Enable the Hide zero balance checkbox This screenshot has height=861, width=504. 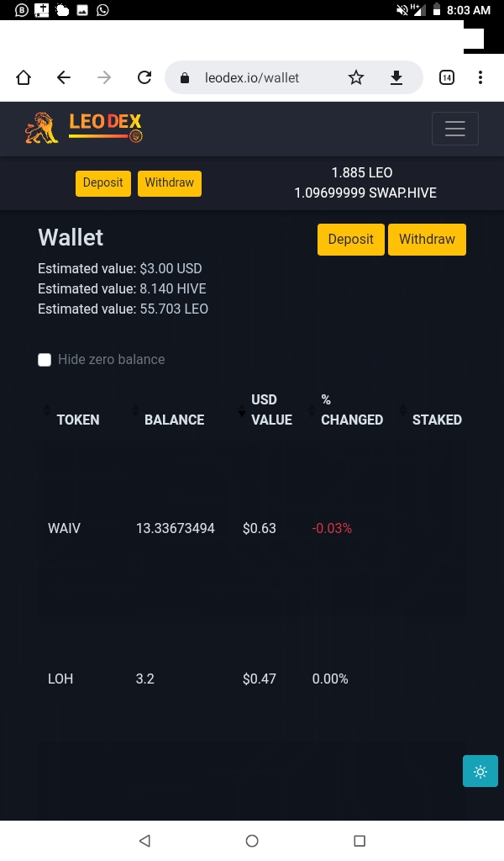[45, 360]
